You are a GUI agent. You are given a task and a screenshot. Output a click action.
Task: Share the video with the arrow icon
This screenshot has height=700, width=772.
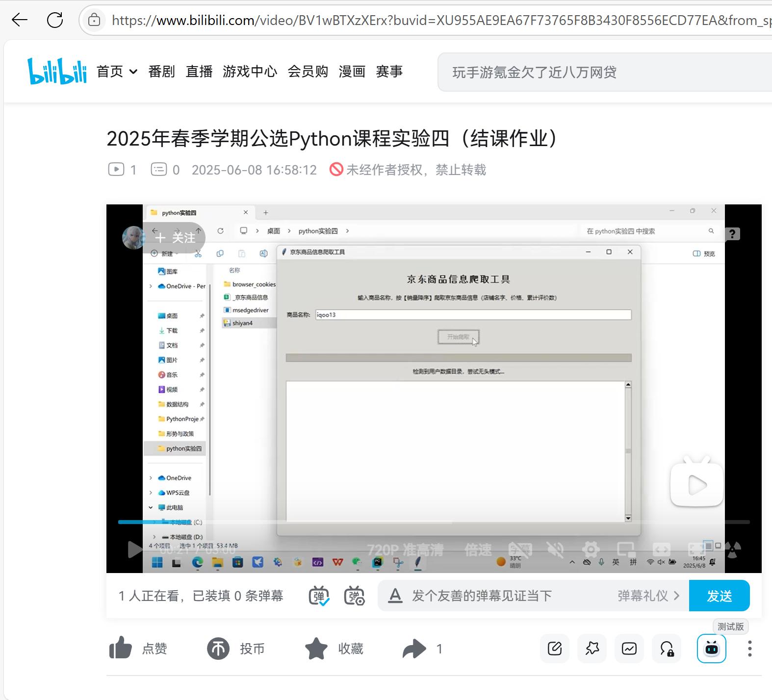point(414,649)
